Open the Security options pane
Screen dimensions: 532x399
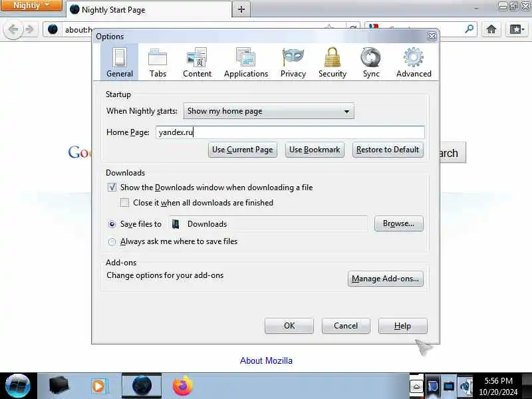tap(332, 62)
